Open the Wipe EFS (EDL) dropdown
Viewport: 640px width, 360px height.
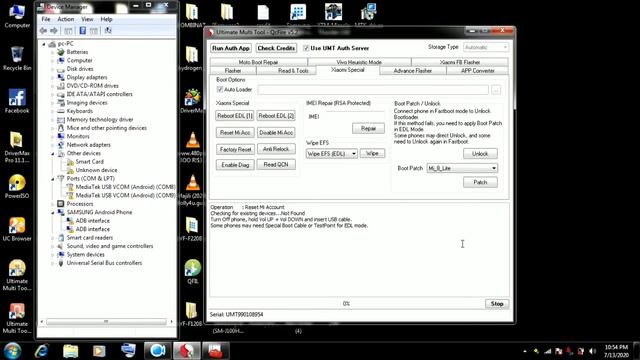point(332,153)
